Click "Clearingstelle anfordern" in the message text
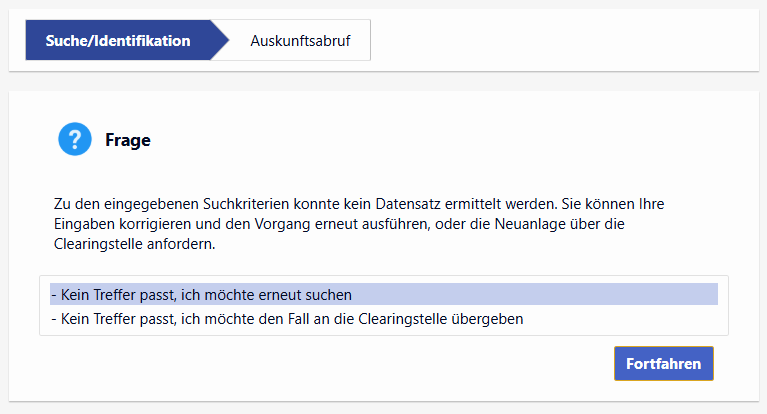The width and height of the screenshot is (767, 414). pyautogui.click(x=134, y=244)
